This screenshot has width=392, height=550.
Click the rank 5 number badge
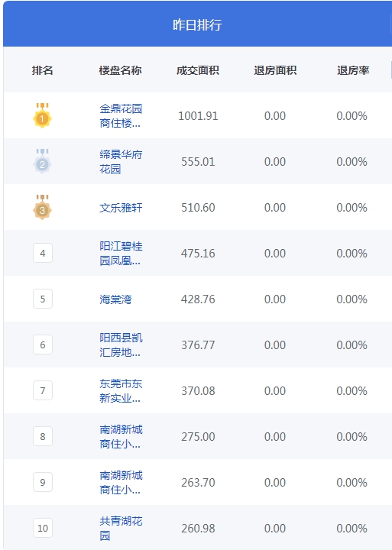click(43, 299)
